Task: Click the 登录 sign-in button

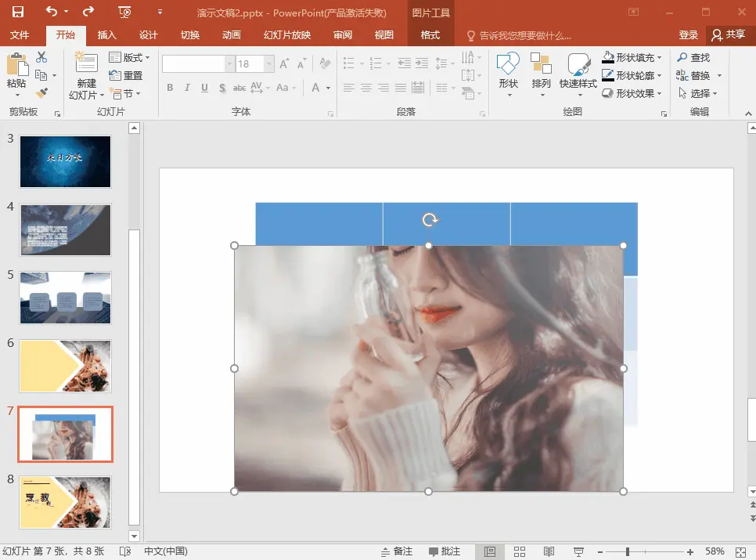Action: tap(689, 35)
